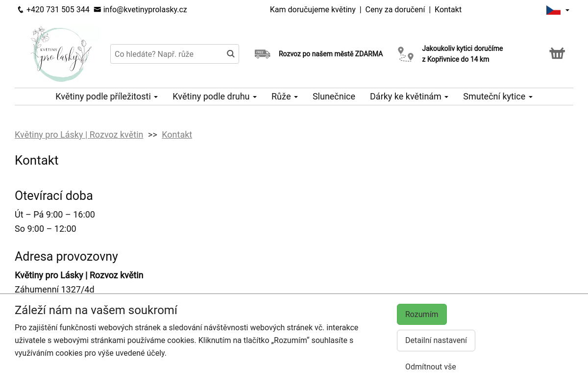Expand Květiny podle příležitosti menu
This screenshot has height=392, width=588.
(x=106, y=97)
